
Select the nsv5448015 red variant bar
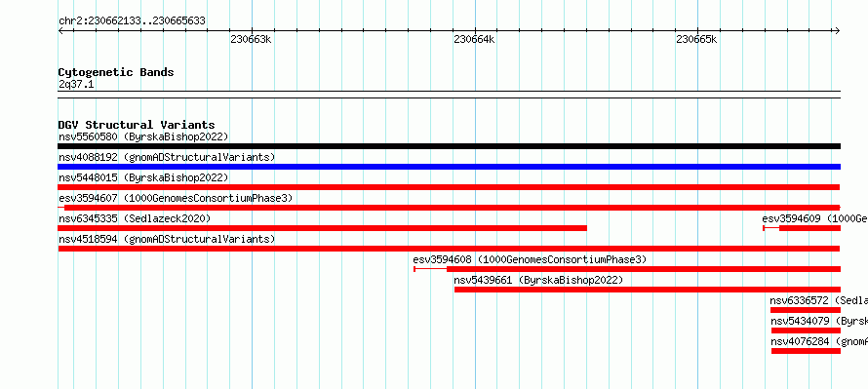[449, 187]
